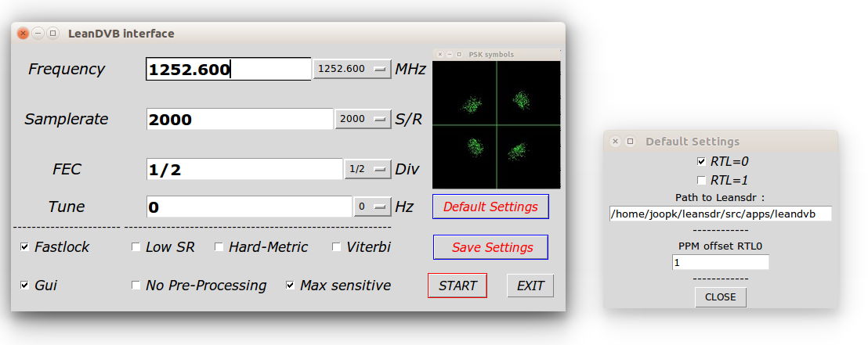Click the PSK symbols constellation display
Image resolution: width=868 pixels, height=345 pixels.
pos(497,125)
